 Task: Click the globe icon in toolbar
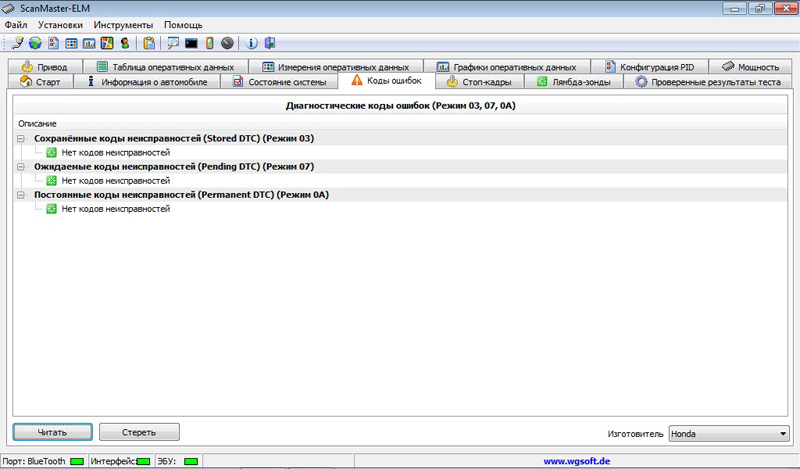pos(35,43)
